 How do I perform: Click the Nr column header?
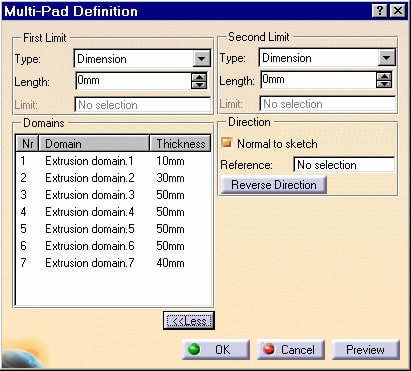[27, 144]
